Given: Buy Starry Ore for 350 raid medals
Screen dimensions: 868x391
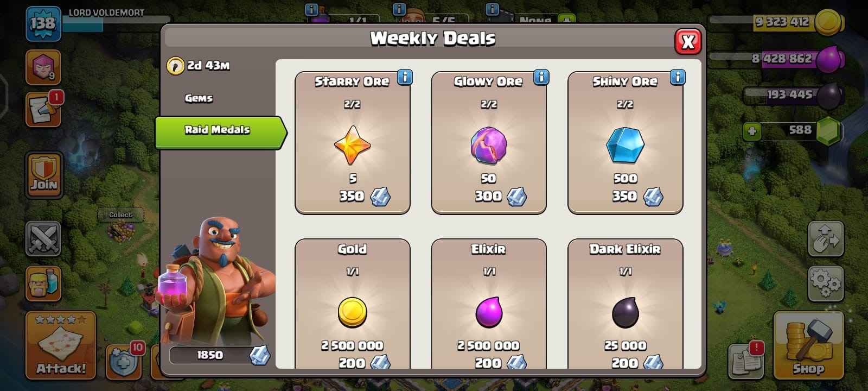Looking at the screenshot, I should pos(353,143).
